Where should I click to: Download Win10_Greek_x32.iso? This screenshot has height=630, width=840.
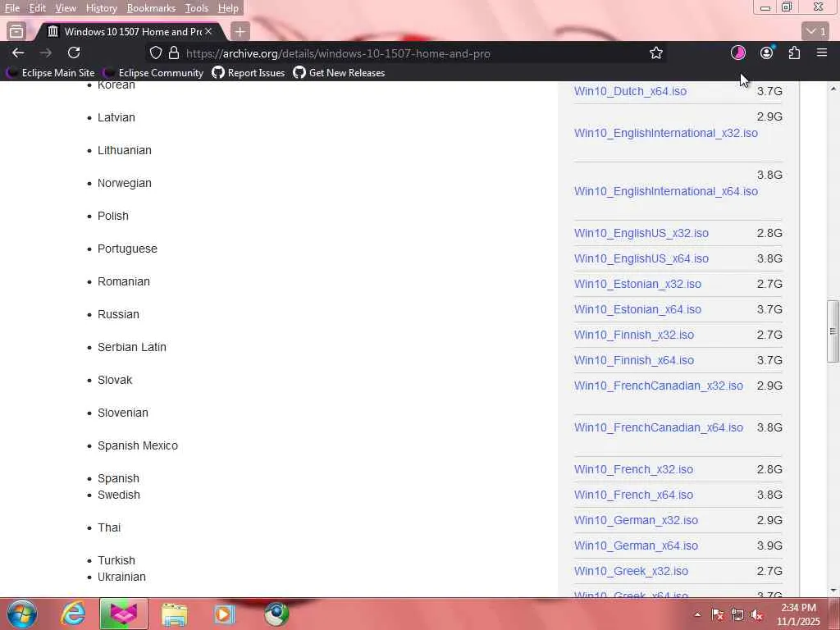(631, 571)
